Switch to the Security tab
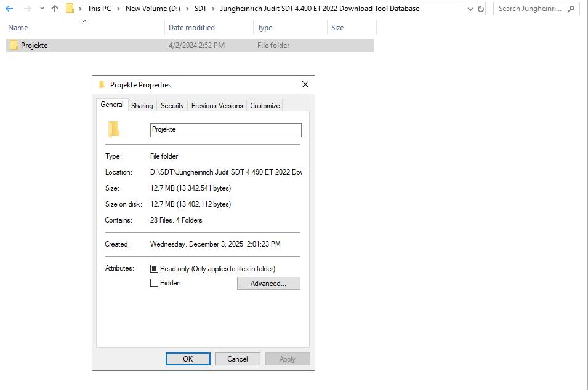 (x=172, y=106)
